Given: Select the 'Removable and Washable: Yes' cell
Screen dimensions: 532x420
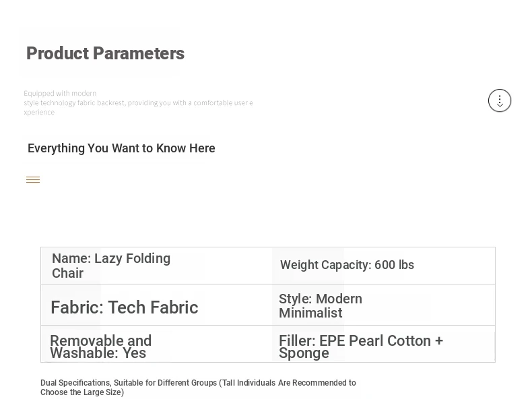Looking at the screenshot, I should pos(156,344).
